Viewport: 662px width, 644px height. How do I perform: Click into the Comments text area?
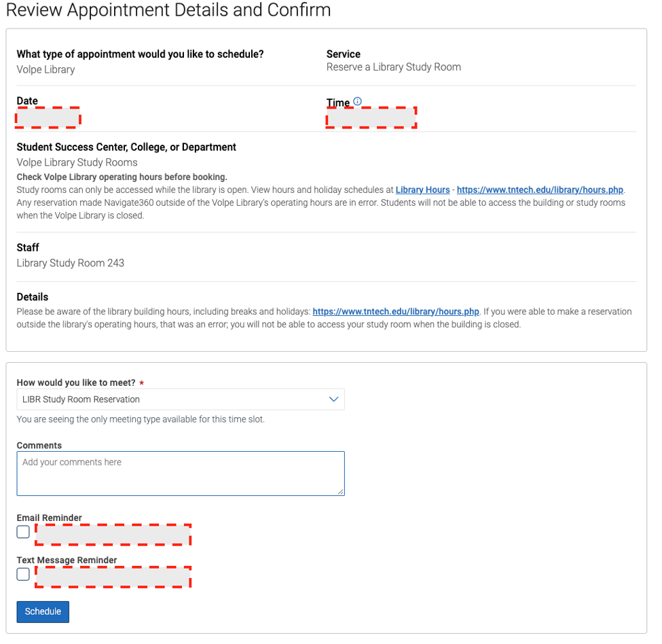(181, 473)
